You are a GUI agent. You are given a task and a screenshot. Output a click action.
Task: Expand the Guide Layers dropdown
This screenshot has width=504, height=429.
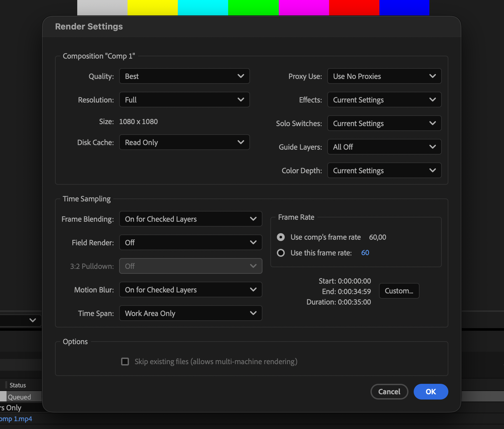[385, 147]
